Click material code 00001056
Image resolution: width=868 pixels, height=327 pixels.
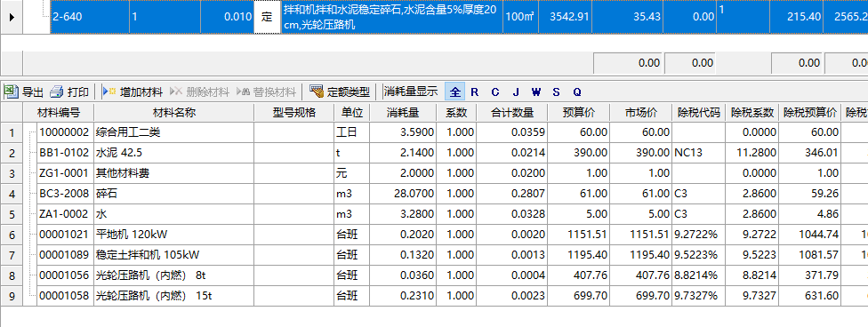65,275
